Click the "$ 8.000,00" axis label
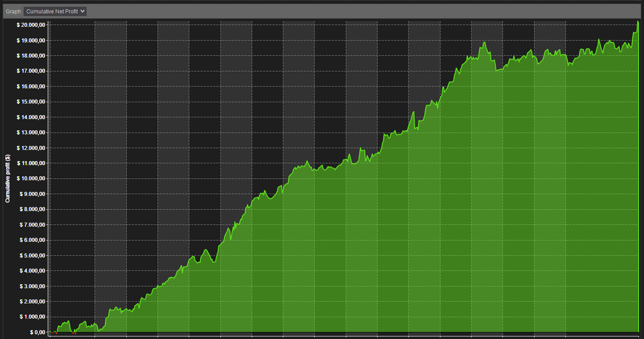644x339 pixels. [x=32, y=209]
